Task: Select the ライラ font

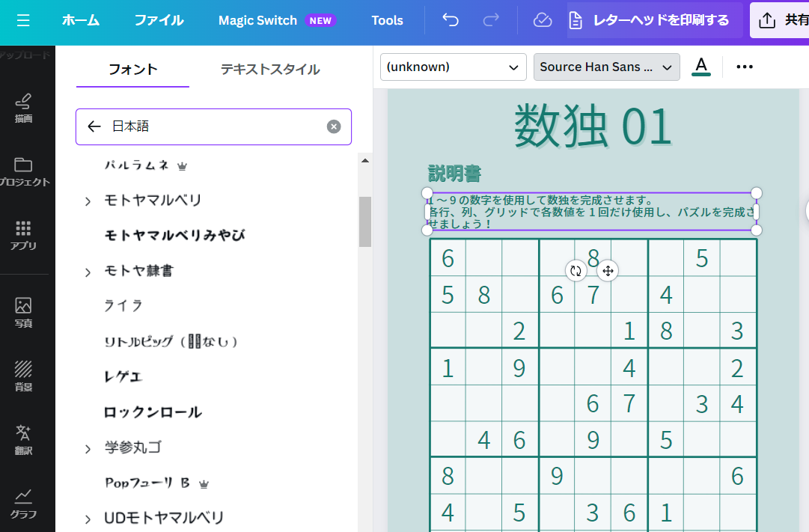Action: click(x=123, y=306)
